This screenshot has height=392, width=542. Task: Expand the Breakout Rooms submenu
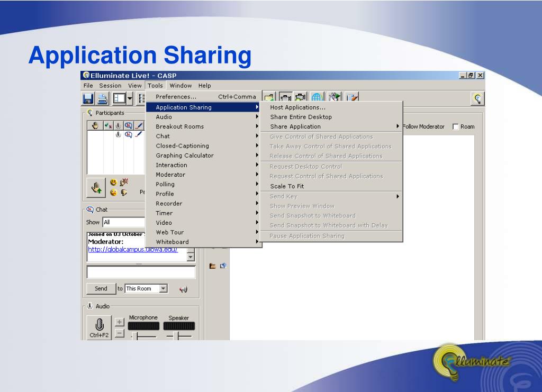pyautogui.click(x=204, y=126)
